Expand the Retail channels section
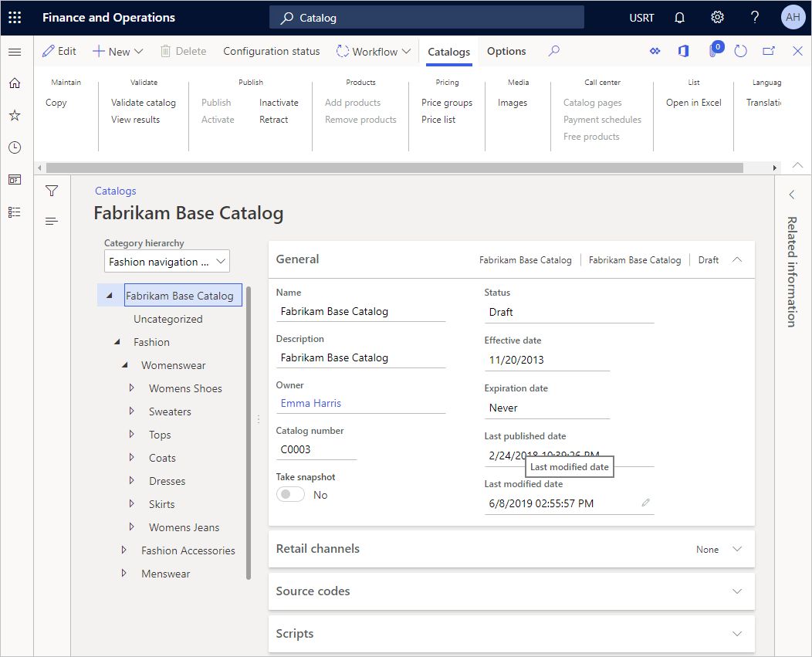 [x=736, y=549]
